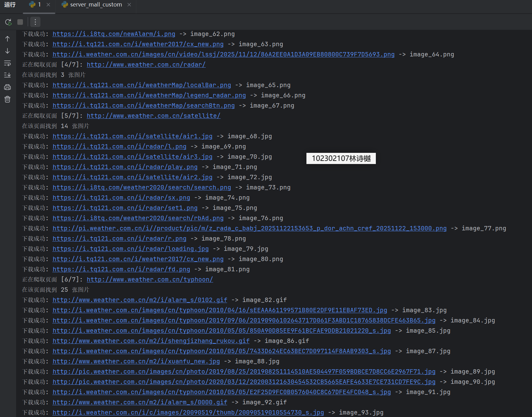This screenshot has height=417, width=532.
Task: Open www.weather.com.cn/satellite/ page link
Action: pyautogui.click(x=153, y=116)
